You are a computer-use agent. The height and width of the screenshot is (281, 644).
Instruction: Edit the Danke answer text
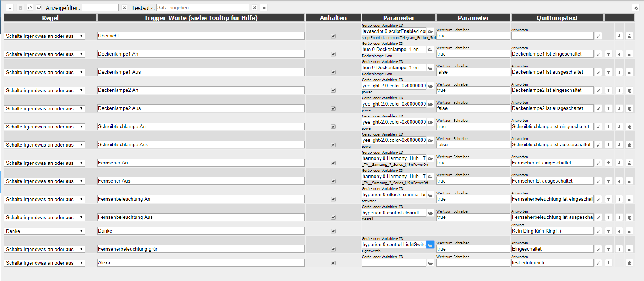(x=599, y=231)
